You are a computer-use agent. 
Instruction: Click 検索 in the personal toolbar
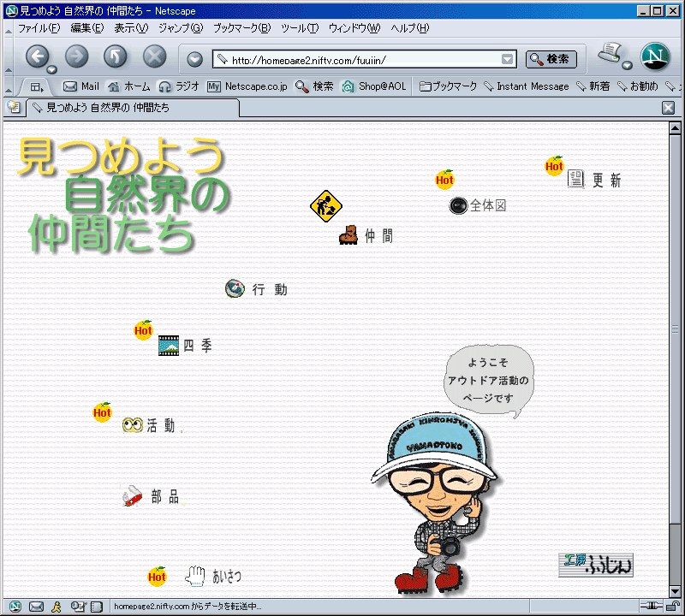click(314, 86)
